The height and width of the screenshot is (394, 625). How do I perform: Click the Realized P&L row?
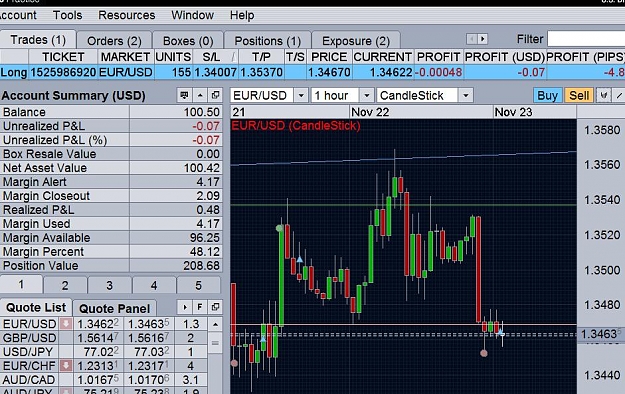click(111, 210)
